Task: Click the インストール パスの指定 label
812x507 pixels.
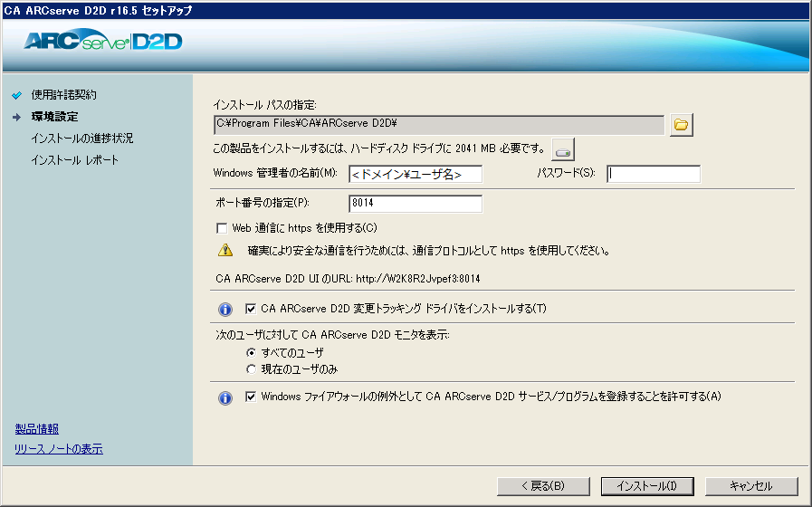Action: pos(264,105)
